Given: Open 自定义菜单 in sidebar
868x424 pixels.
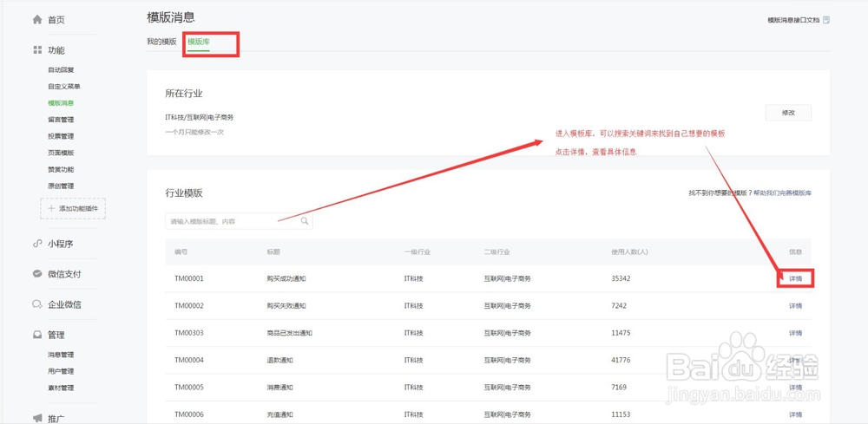Looking at the screenshot, I should 64,86.
